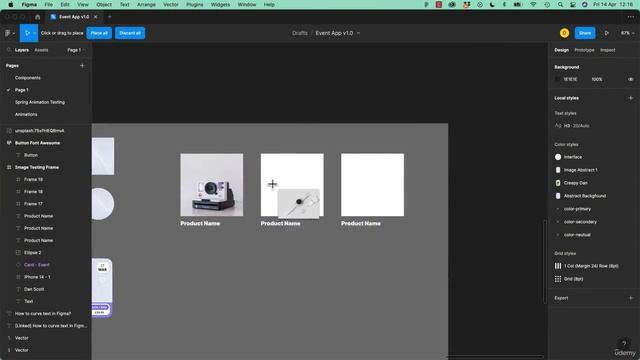
Task: Click the vertical canvas scrollbar
Action: 545,262
